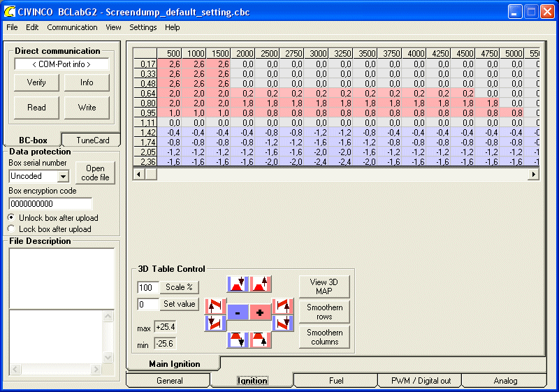This screenshot has height=392, width=559.
Task: Click red up-arrow tilt icon left of minus
Action: point(215,306)
